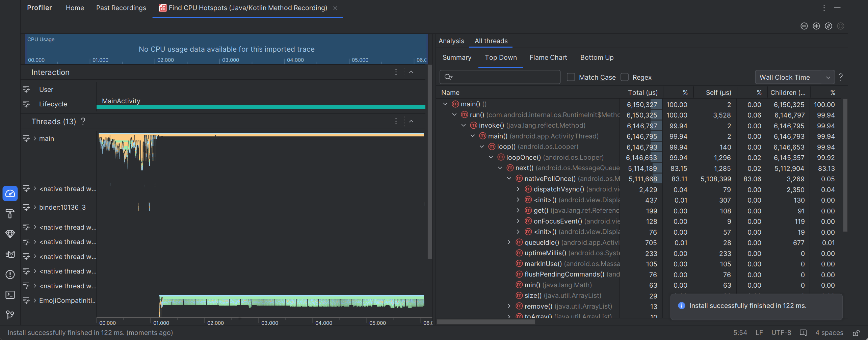Sort by the Name column header
868x340 pixels.
point(529,93)
